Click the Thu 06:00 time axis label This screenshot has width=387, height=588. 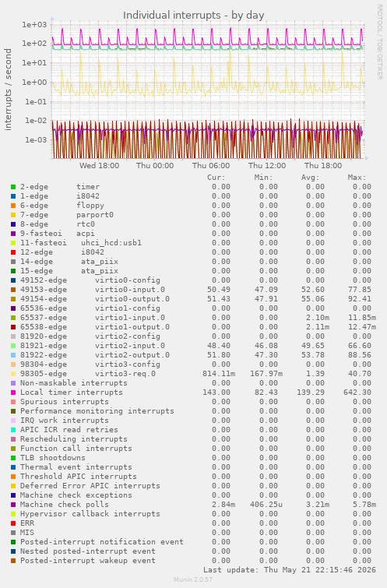tap(211, 166)
